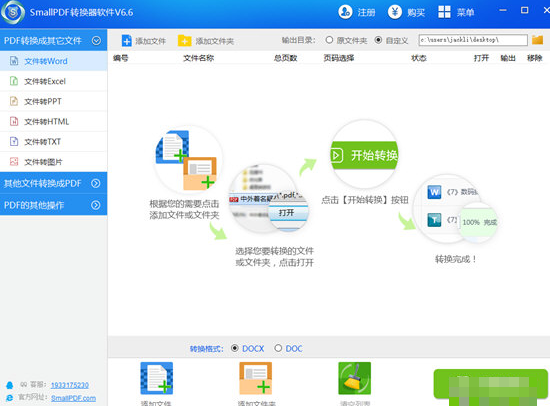This screenshot has height=406, width=550.
Task: Open the SmallPDF.com website link
Action: 73,398
